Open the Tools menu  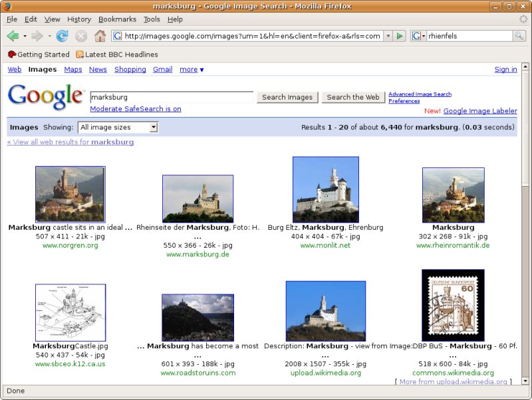152,19
